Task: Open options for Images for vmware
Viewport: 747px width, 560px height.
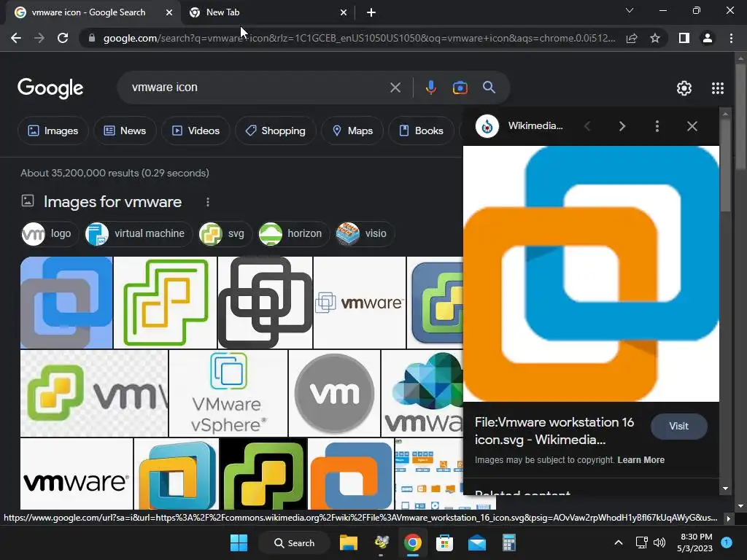Action: (x=208, y=202)
